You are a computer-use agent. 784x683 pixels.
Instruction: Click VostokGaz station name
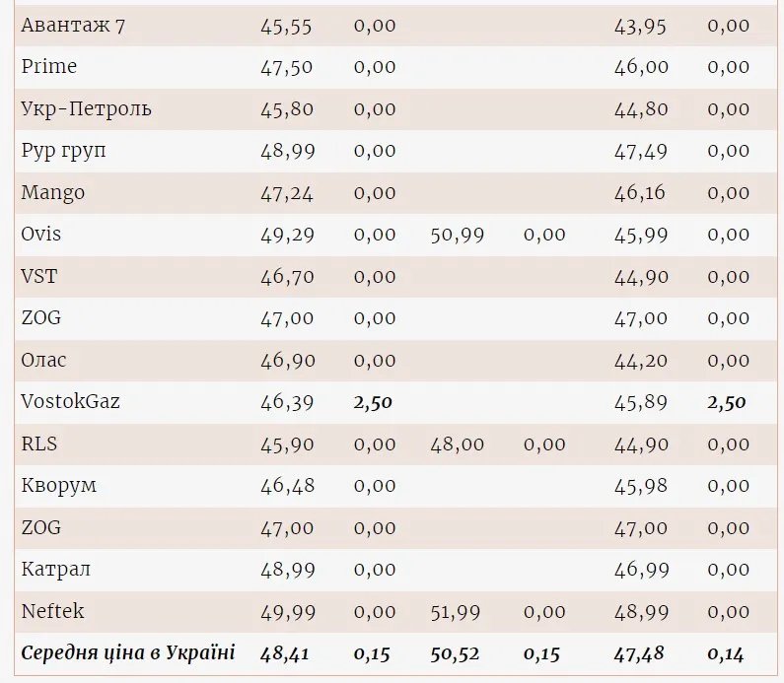point(71,402)
